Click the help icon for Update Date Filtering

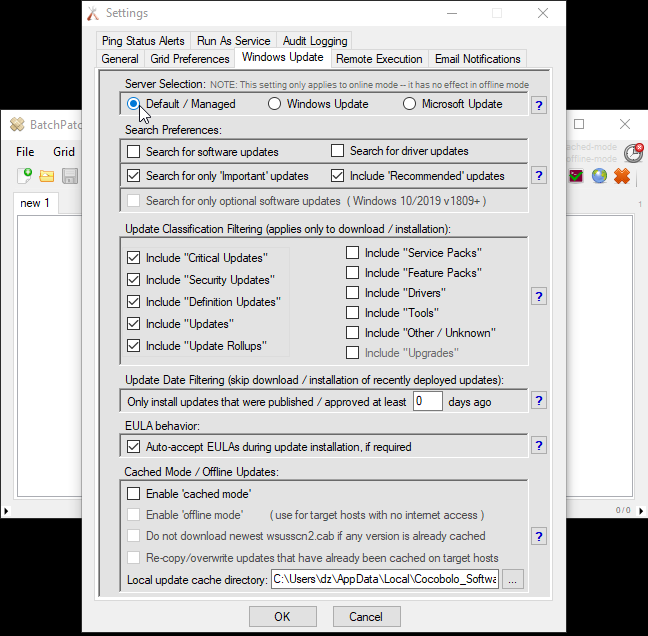coord(539,400)
